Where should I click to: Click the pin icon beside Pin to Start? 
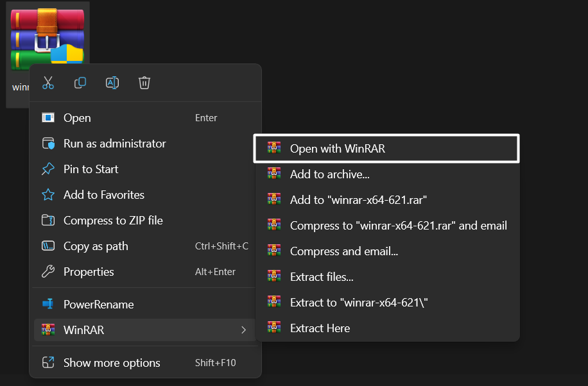click(48, 169)
